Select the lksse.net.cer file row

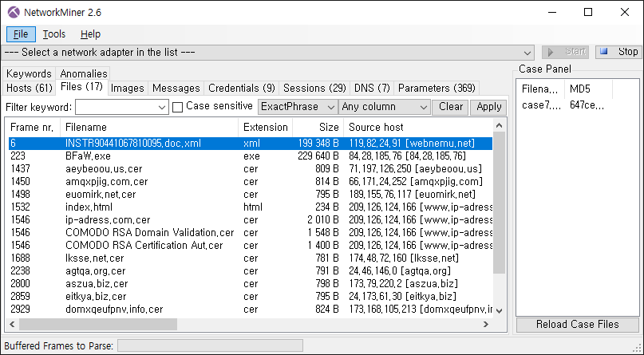[x=250, y=258]
